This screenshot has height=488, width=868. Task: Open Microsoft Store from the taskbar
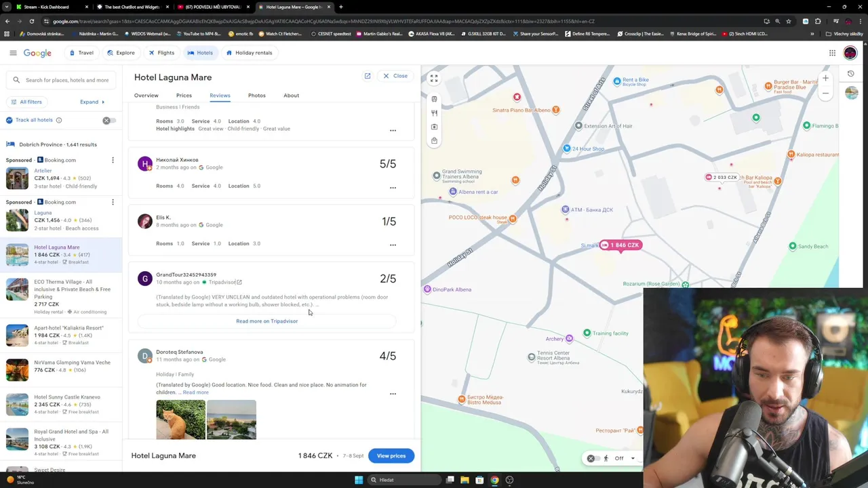coord(479,480)
